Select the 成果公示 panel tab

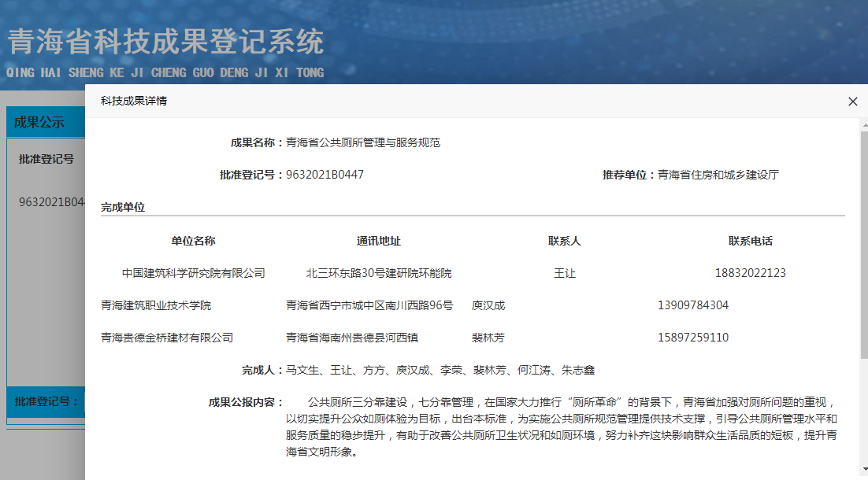pyautogui.click(x=39, y=122)
